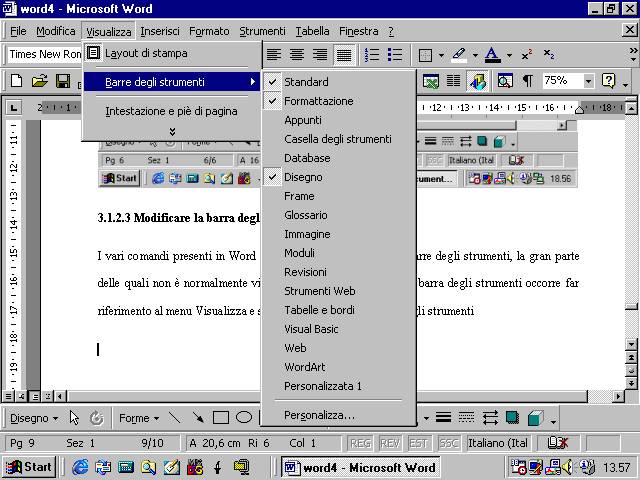Image resolution: width=640 pixels, height=480 pixels.
Task: Open the Tabella menu
Action: pos(313,31)
